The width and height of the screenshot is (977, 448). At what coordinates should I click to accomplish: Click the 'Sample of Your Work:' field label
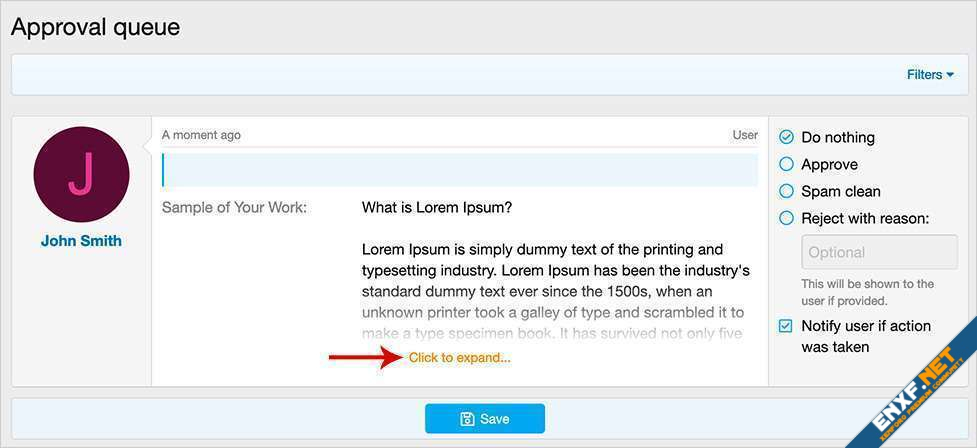tap(234, 208)
